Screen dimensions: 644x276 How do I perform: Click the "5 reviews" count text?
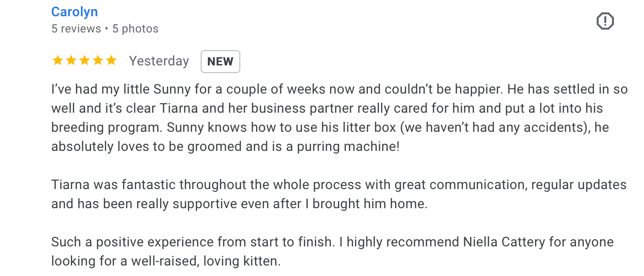point(76,29)
